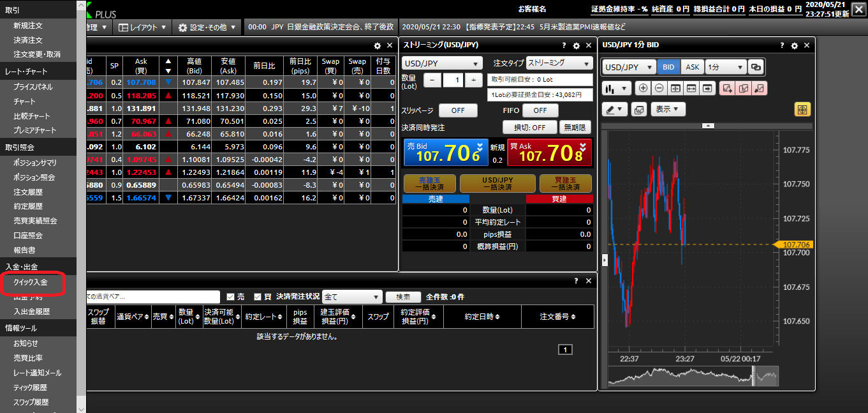The image size is (868, 413).
Task: Zoom in on the USD/JPY chart
Action: [x=643, y=89]
